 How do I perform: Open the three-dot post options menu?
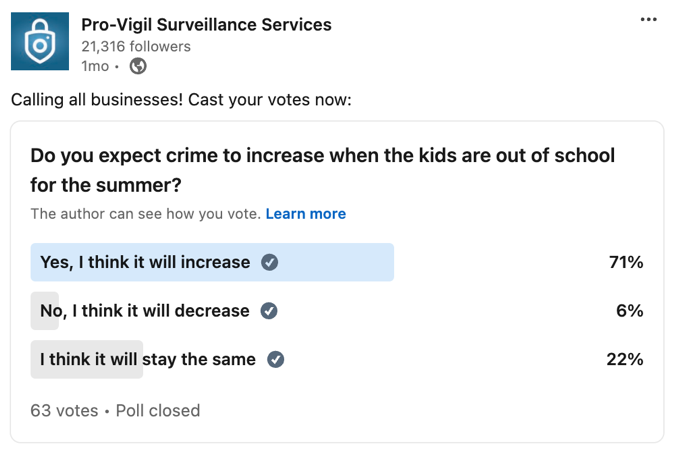[648, 19]
